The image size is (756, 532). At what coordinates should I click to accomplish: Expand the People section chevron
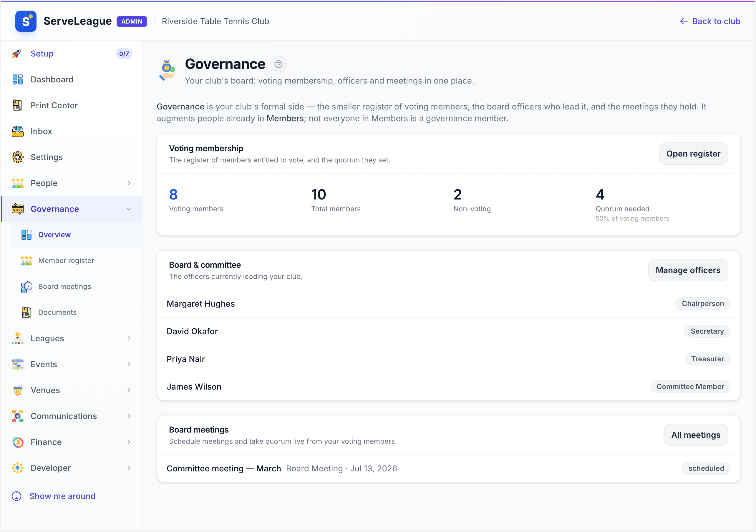(x=129, y=183)
